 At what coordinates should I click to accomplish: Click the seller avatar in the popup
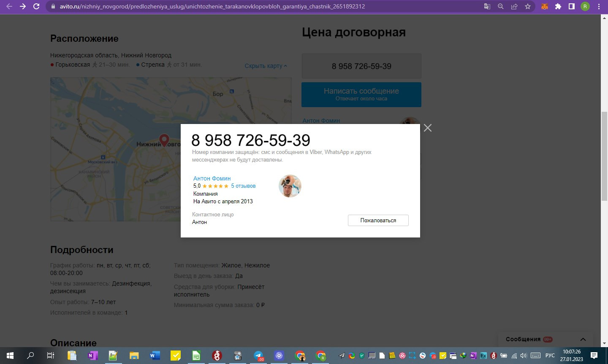pos(290,186)
